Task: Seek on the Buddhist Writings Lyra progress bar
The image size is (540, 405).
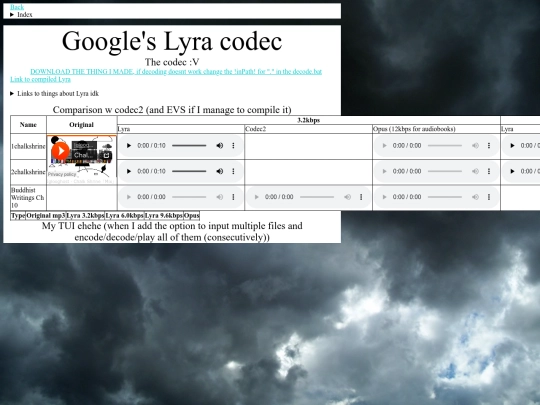Action: (189, 197)
